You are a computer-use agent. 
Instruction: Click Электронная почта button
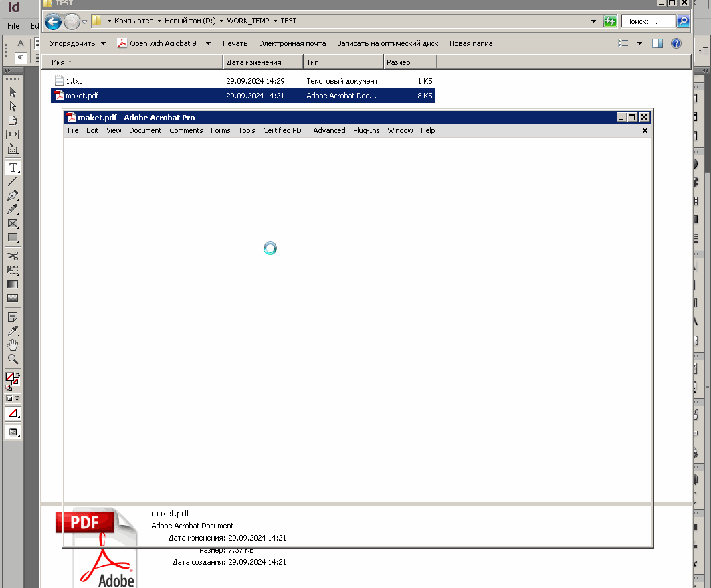(x=292, y=43)
